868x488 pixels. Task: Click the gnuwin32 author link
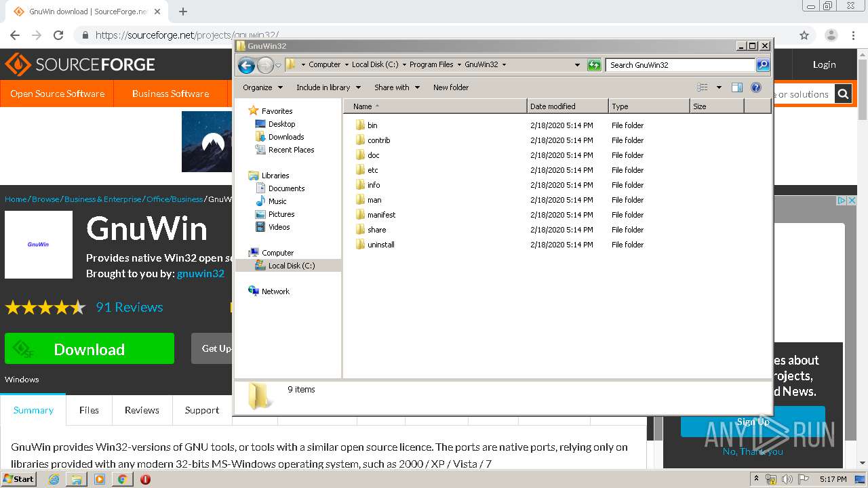(x=201, y=274)
